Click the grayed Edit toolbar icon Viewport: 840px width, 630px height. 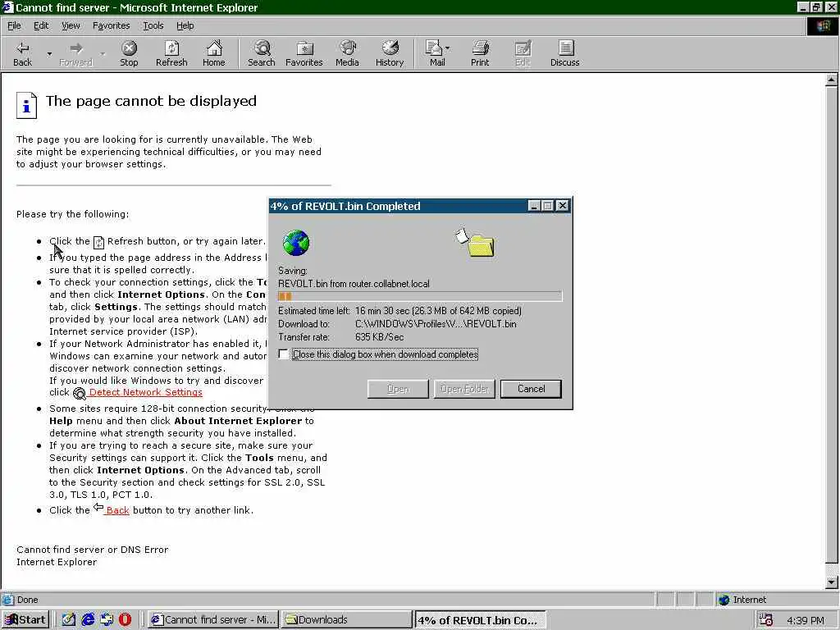point(523,53)
